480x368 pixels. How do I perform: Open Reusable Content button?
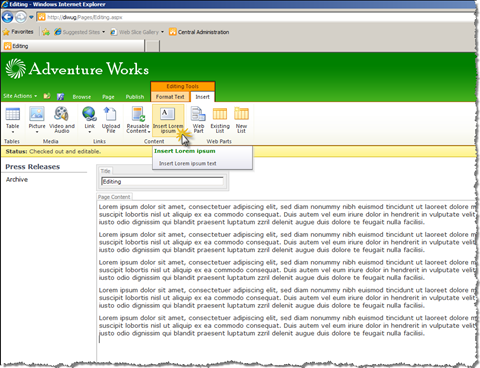(x=138, y=119)
